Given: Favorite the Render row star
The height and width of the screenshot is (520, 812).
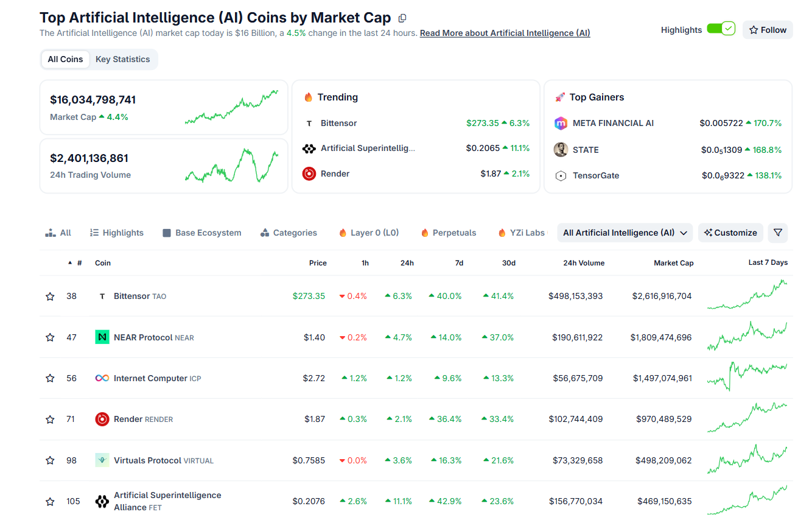Looking at the screenshot, I should click(x=50, y=419).
